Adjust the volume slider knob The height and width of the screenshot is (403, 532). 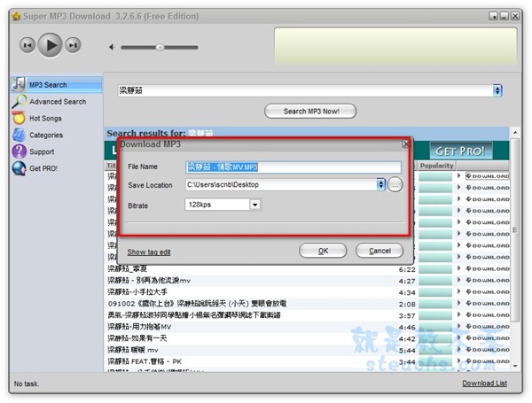coord(160,47)
